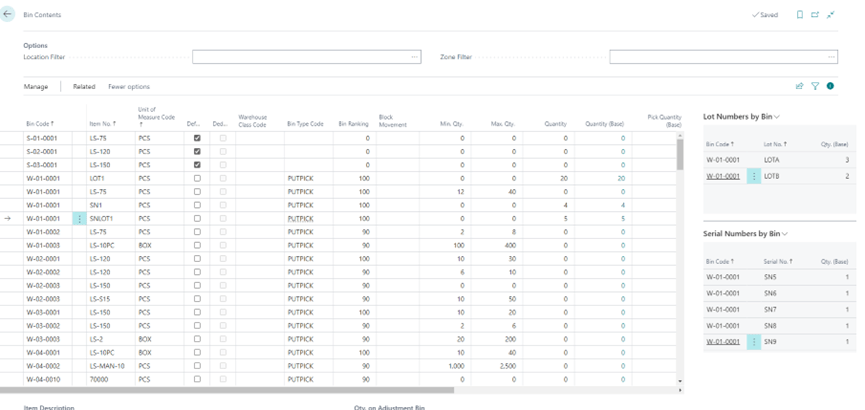Expand Serial Numbers by Bin chevron

pyautogui.click(x=785, y=234)
